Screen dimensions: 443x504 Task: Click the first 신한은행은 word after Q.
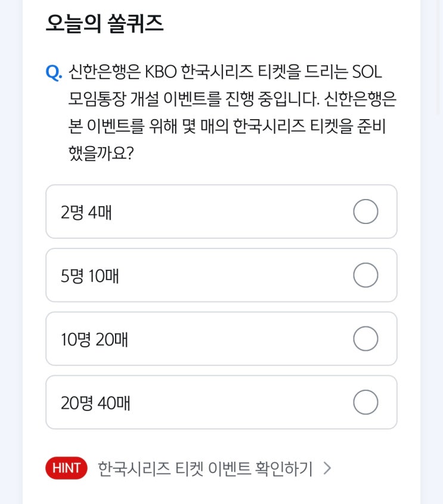coord(104,73)
